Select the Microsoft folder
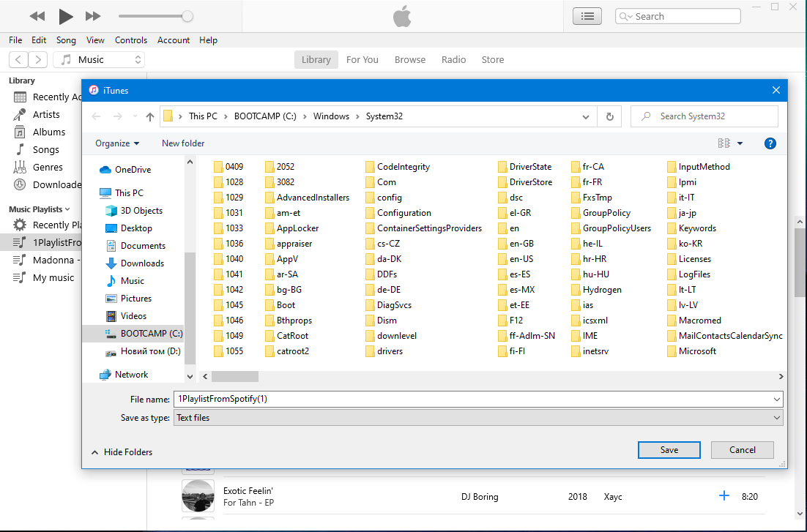The image size is (807, 532). tap(692, 351)
